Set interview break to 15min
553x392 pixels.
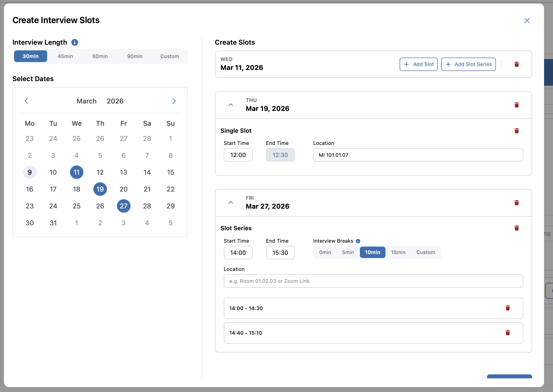[x=398, y=252]
